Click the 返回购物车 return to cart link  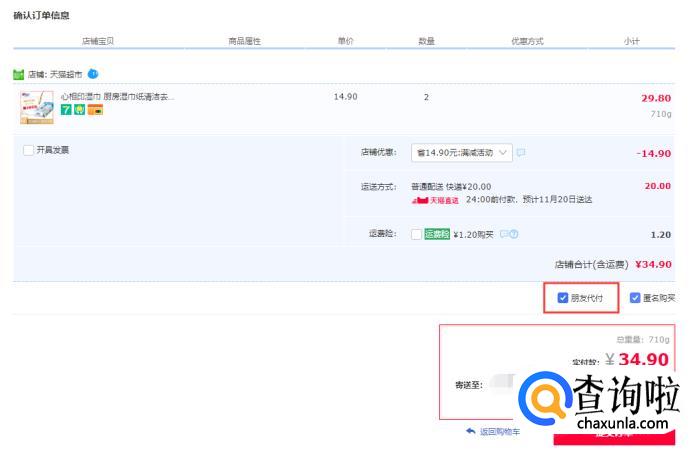click(x=500, y=432)
